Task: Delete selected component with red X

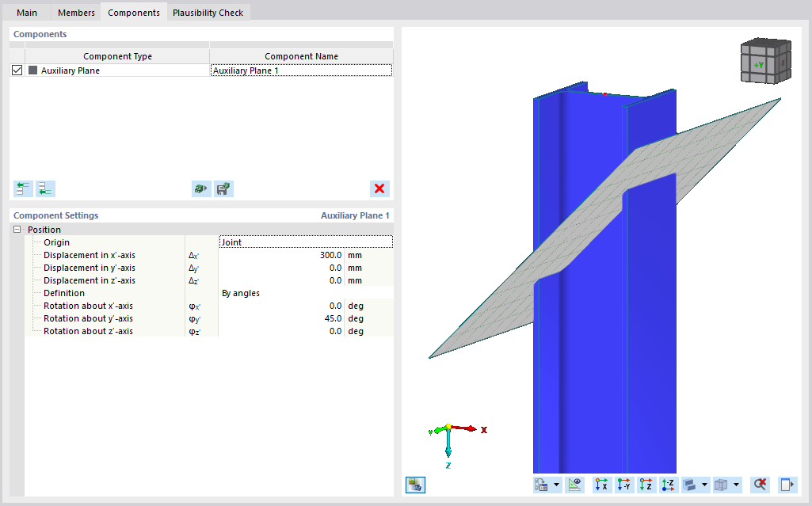Action: pyautogui.click(x=379, y=188)
